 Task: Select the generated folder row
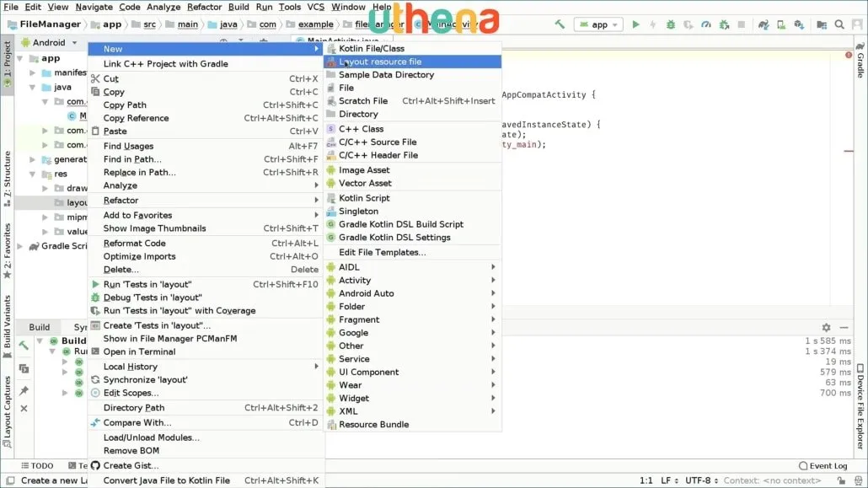(51, 159)
